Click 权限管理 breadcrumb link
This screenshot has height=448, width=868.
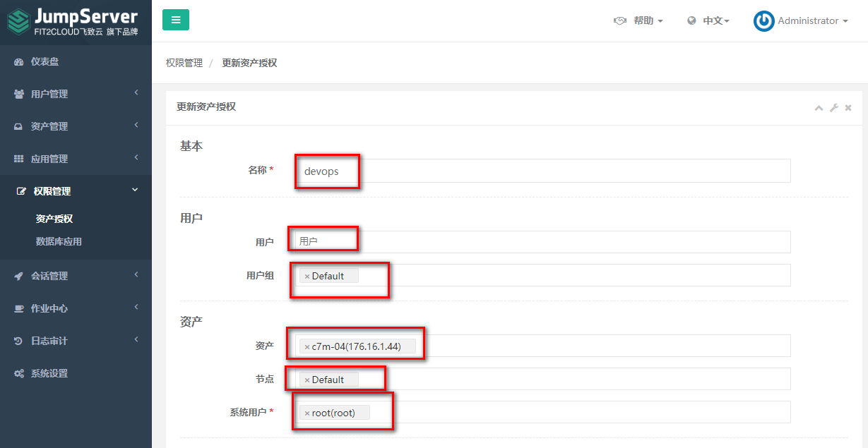click(184, 63)
